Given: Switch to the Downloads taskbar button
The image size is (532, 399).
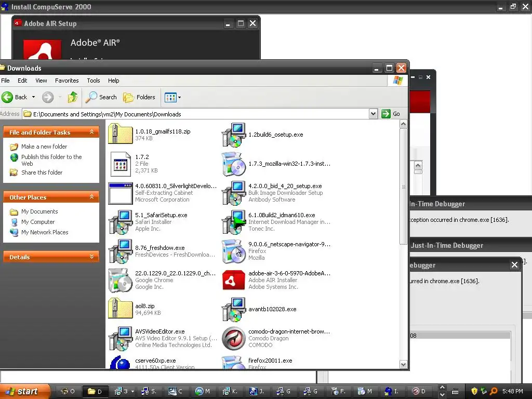Looking at the screenshot, I should [x=96, y=391].
